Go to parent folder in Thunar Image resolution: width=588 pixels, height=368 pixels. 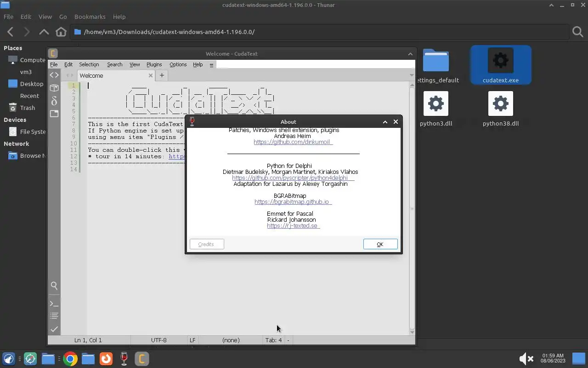[x=44, y=32]
